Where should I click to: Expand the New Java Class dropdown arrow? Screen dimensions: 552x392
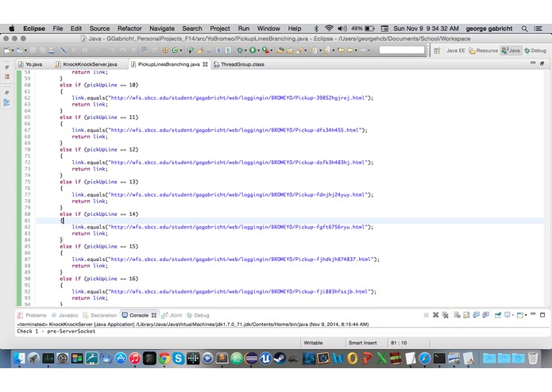(180, 50)
